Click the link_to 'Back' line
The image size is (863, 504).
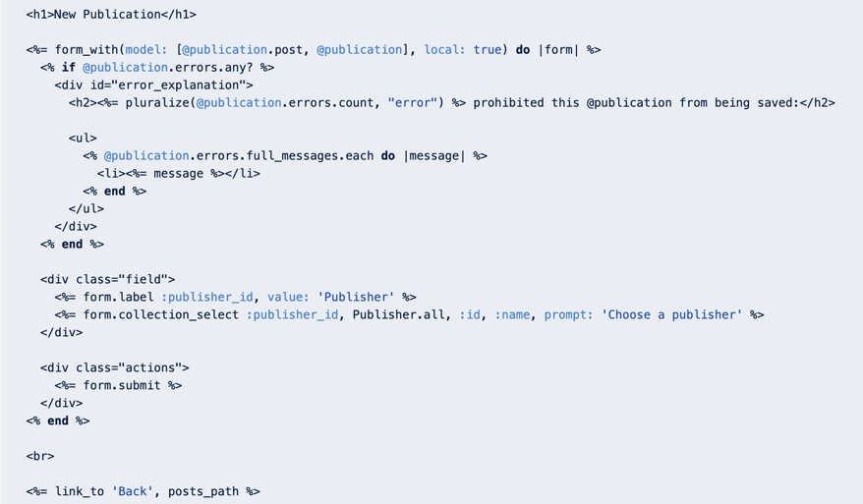click(144, 491)
